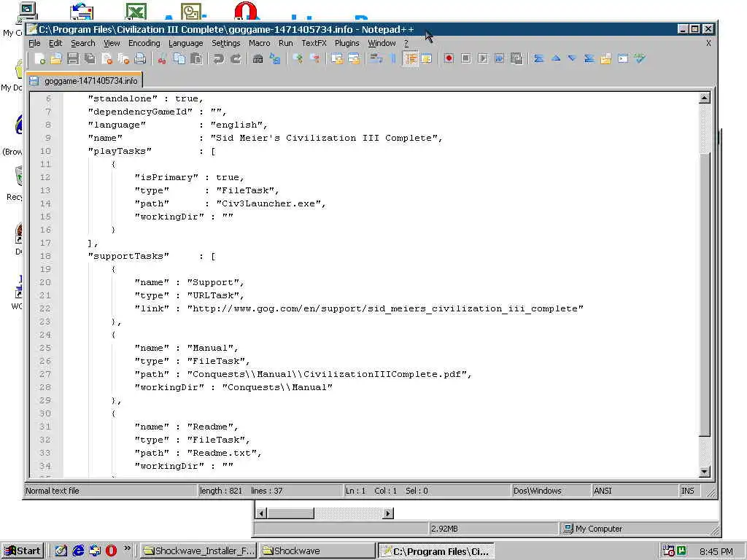Image resolution: width=747 pixels, height=560 pixels.
Task: Click the spell-check ABC toolbar icon
Action: coord(640,58)
